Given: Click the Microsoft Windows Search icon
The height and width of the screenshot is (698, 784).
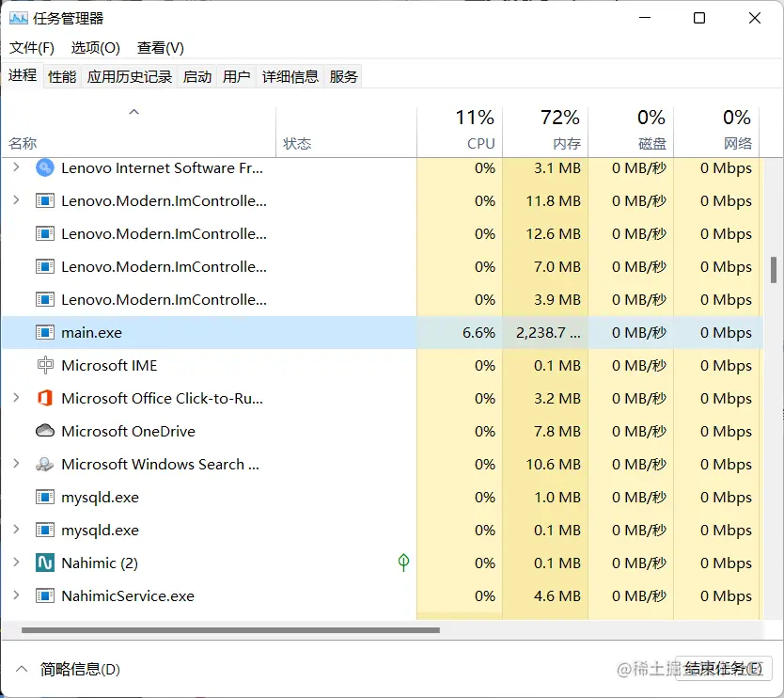Looking at the screenshot, I should [x=45, y=465].
